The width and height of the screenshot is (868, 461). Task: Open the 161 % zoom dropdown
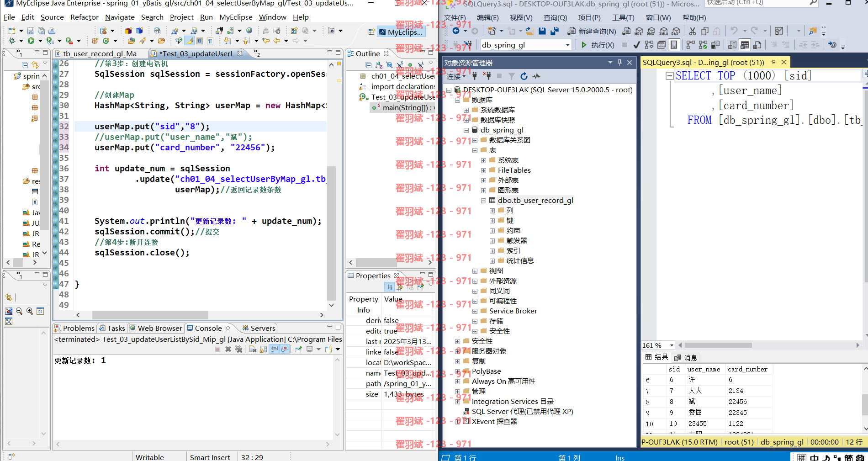click(x=672, y=345)
